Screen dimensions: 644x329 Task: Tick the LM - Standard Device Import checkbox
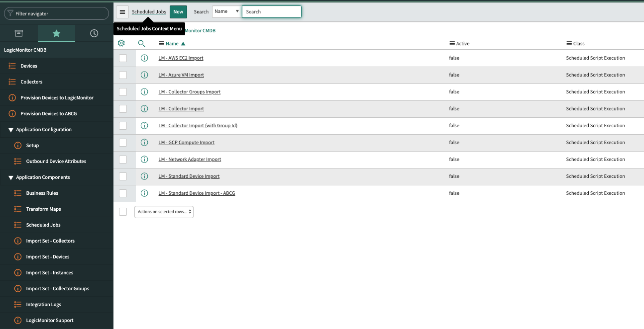[123, 176]
